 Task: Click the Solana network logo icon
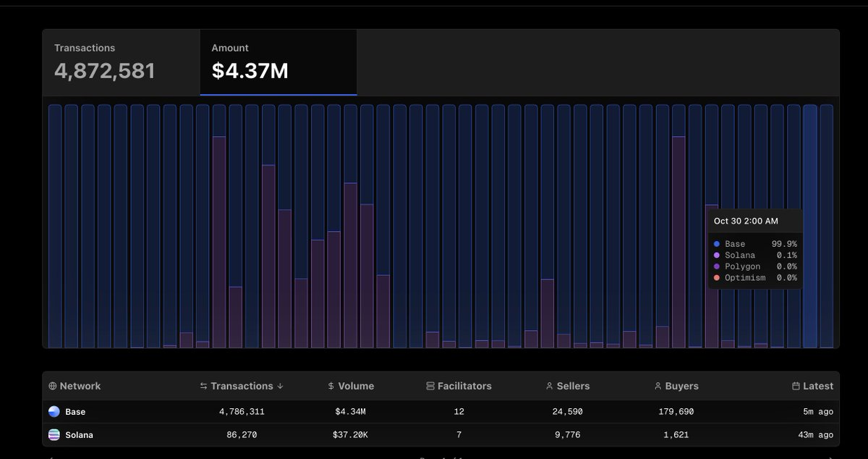54,435
